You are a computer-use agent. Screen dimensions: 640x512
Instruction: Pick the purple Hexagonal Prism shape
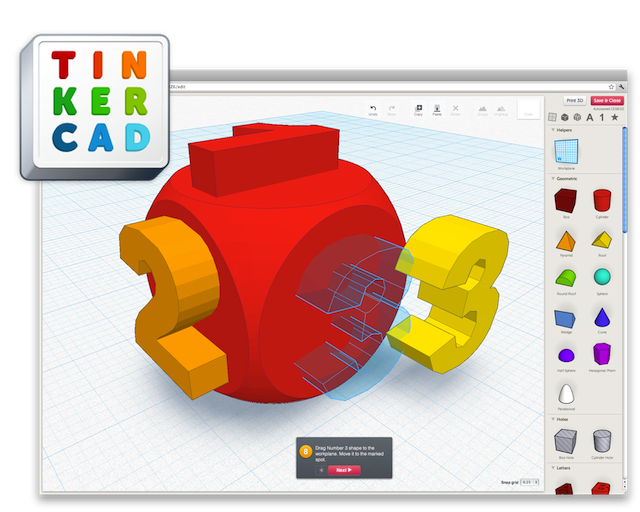click(x=602, y=354)
